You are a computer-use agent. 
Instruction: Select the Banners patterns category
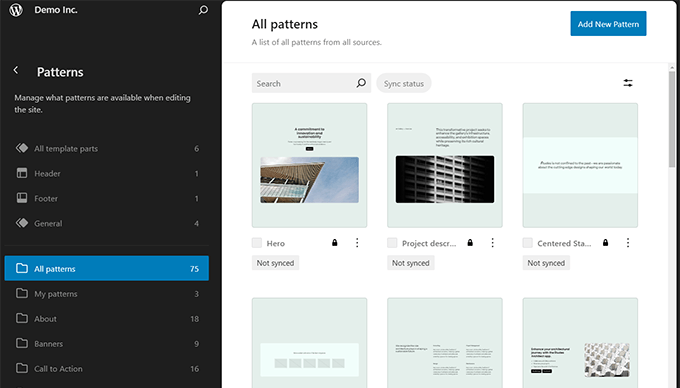(107, 343)
